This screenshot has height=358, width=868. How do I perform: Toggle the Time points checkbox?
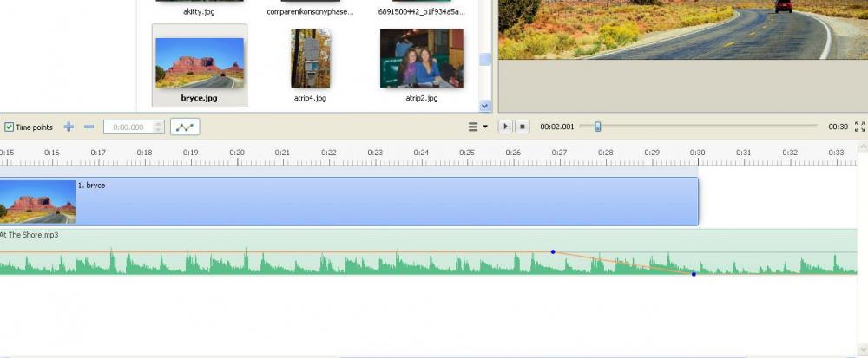9,127
